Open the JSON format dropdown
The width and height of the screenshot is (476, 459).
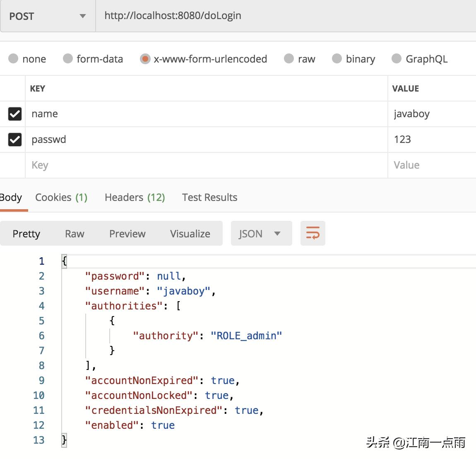click(x=261, y=233)
